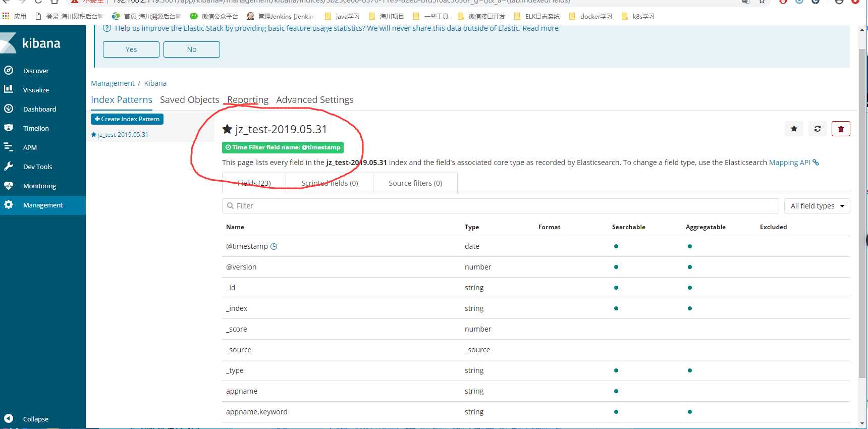Open the java学习 bookmark folder

point(342,16)
